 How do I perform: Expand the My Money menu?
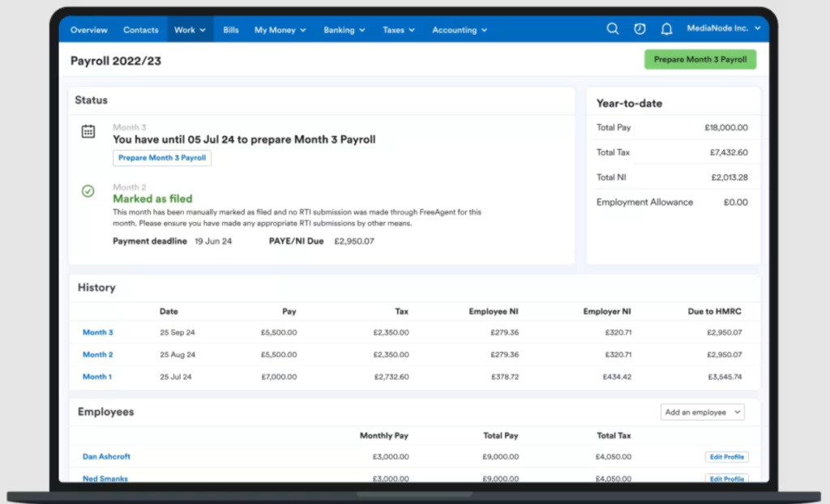[x=279, y=29]
